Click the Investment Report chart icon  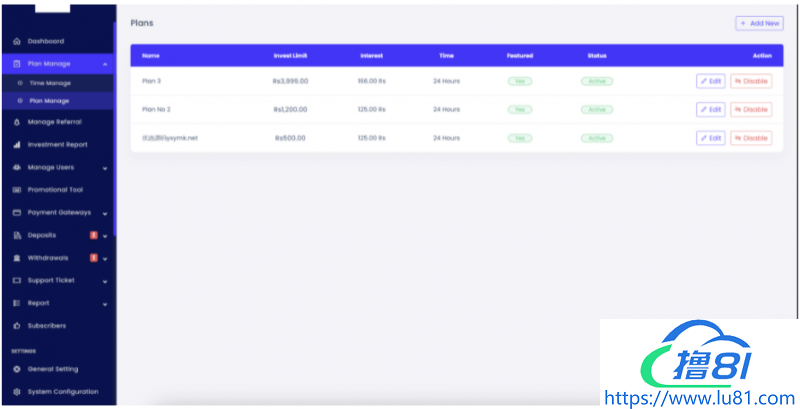coord(16,145)
